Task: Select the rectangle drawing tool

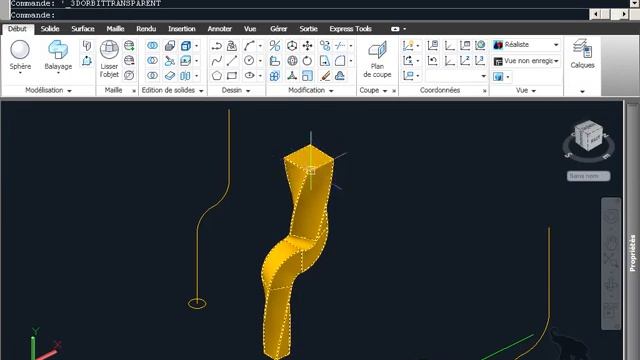Action: click(x=232, y=76)
